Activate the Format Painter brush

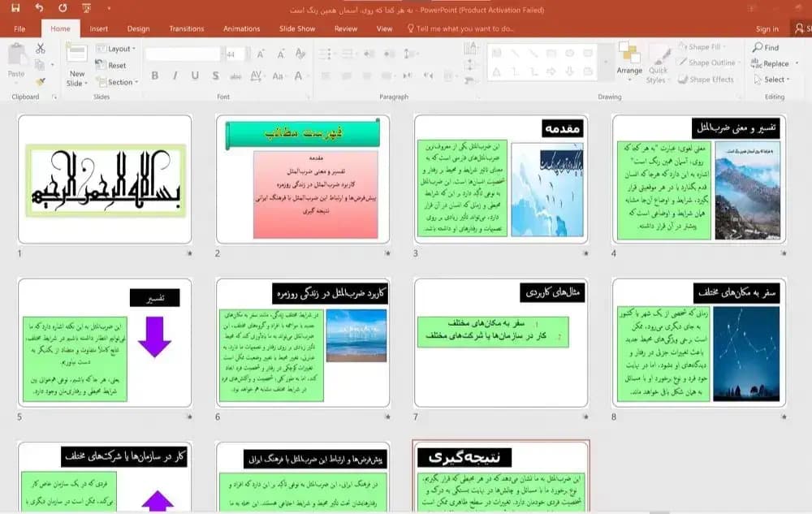point(41,81)
